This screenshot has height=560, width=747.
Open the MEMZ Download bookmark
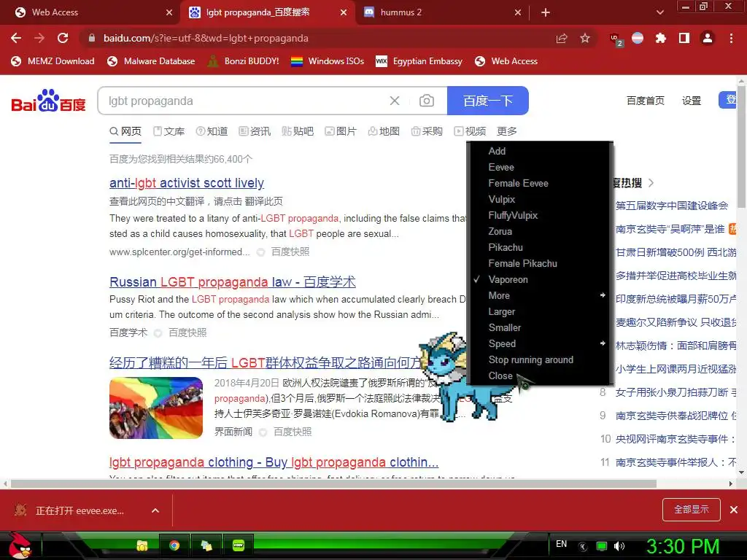click(x=53, y=61)
